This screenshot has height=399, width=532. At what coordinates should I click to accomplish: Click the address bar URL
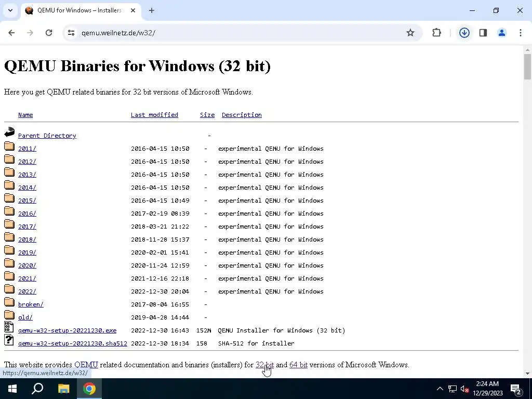(118, 33)
